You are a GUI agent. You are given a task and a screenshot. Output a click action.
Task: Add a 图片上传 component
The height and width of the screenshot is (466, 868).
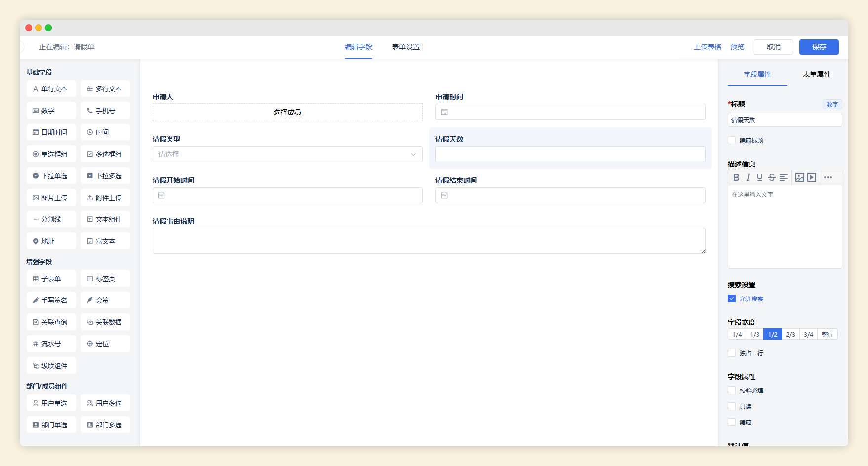pos(51,198)
